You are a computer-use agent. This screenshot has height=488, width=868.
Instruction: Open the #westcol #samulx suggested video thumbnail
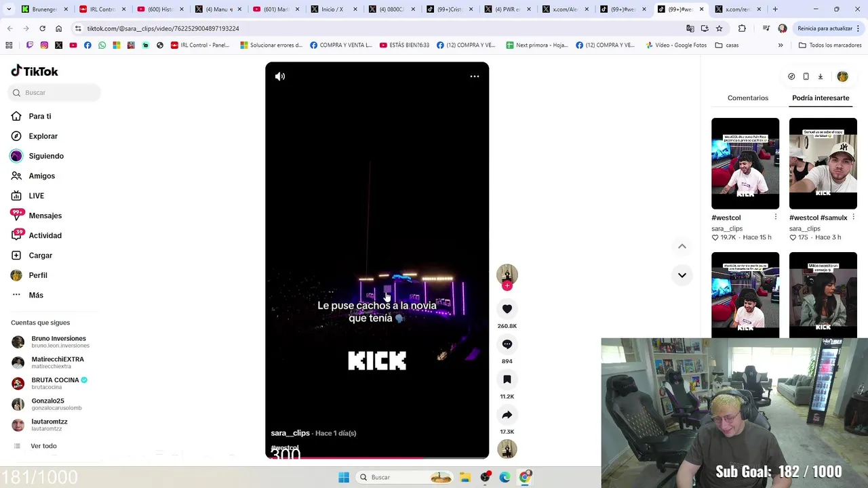pos(823,163)
